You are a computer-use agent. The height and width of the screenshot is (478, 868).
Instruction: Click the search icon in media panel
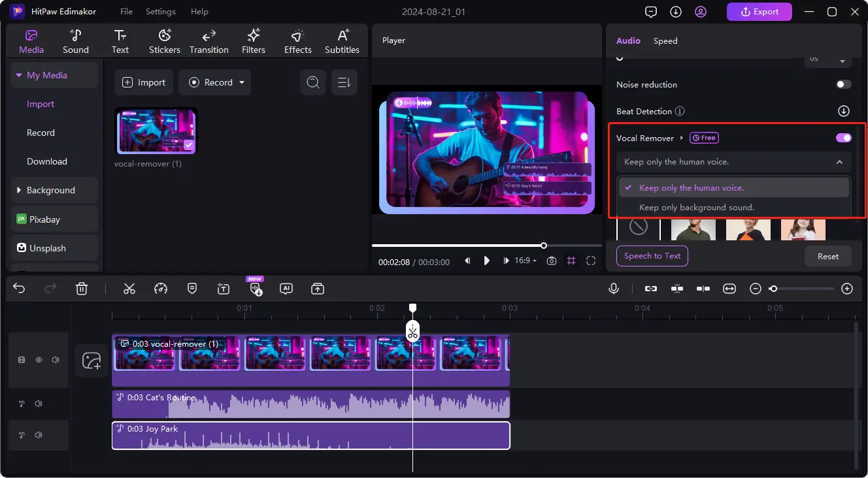point(313,82)
